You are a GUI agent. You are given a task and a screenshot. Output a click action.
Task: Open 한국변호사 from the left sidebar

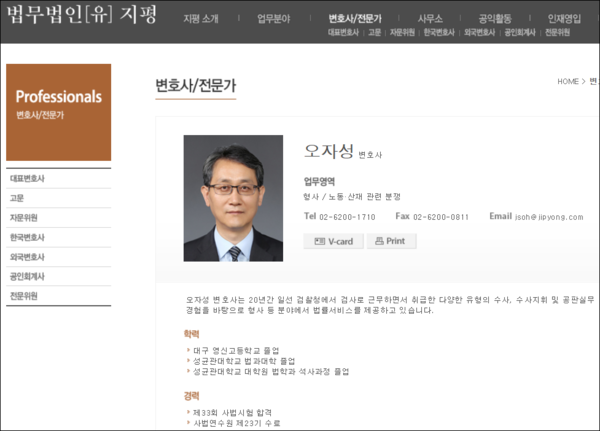pyautogui.click(x=27, y=237)
